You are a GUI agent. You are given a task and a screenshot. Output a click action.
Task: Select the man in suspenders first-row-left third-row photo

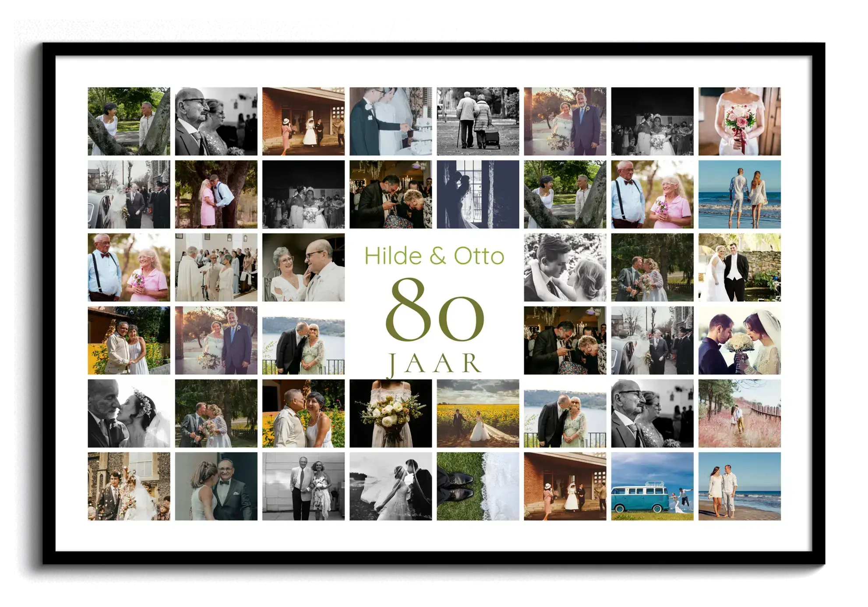(129, 267)
